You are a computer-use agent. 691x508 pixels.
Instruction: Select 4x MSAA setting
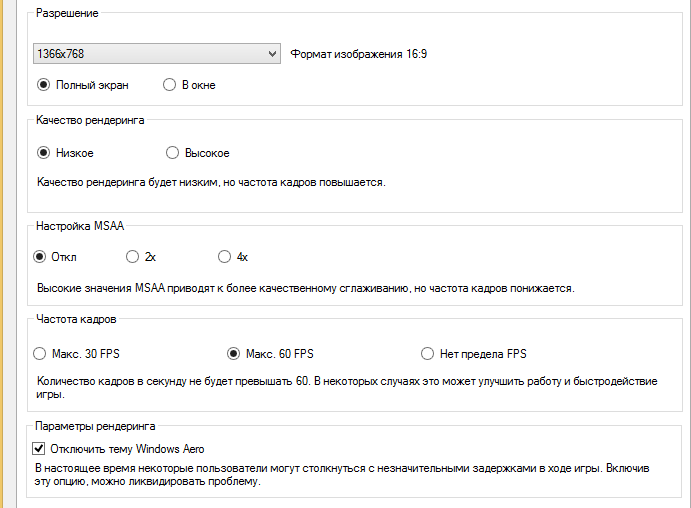224,257
